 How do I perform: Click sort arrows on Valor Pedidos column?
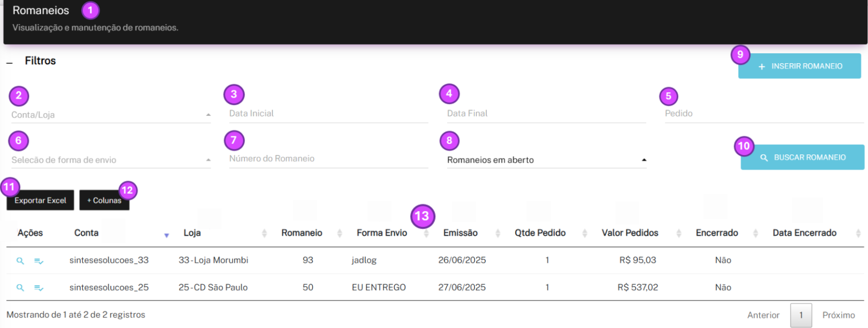click(x=679, y=233)
